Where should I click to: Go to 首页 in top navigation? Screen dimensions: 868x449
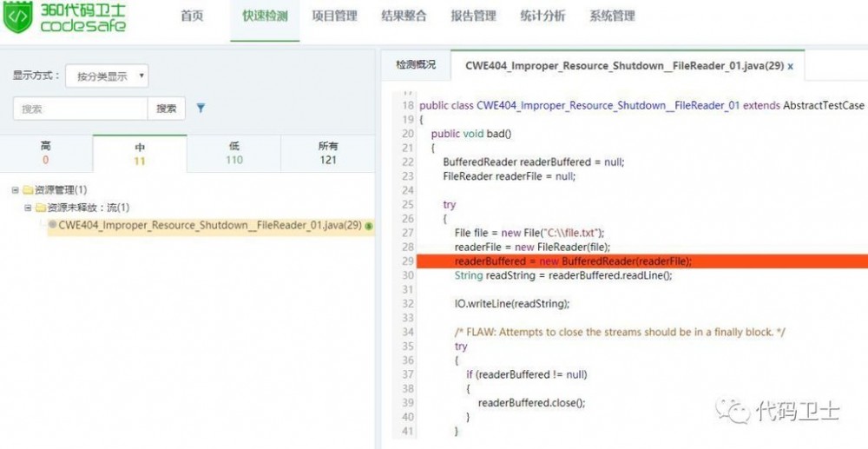pyautogui.click(x=192, y=16)
